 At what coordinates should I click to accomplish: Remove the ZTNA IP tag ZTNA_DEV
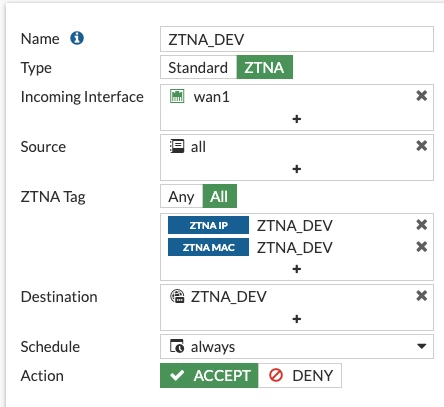tap(422, 225)
